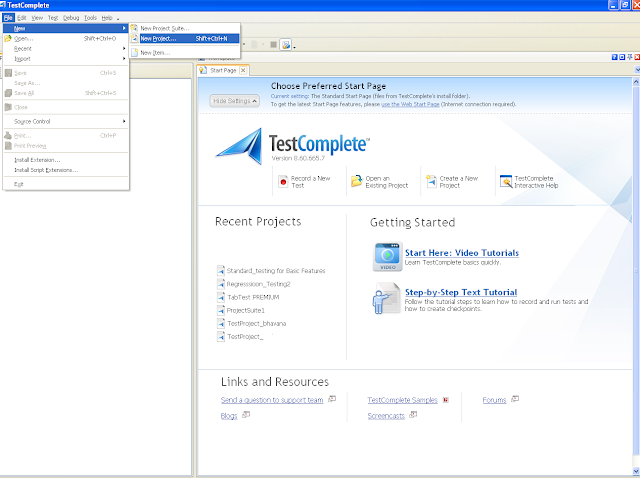Click the New Project Suite icon
The width and height of the screenshot is (640, 479).
pos(134,28)
